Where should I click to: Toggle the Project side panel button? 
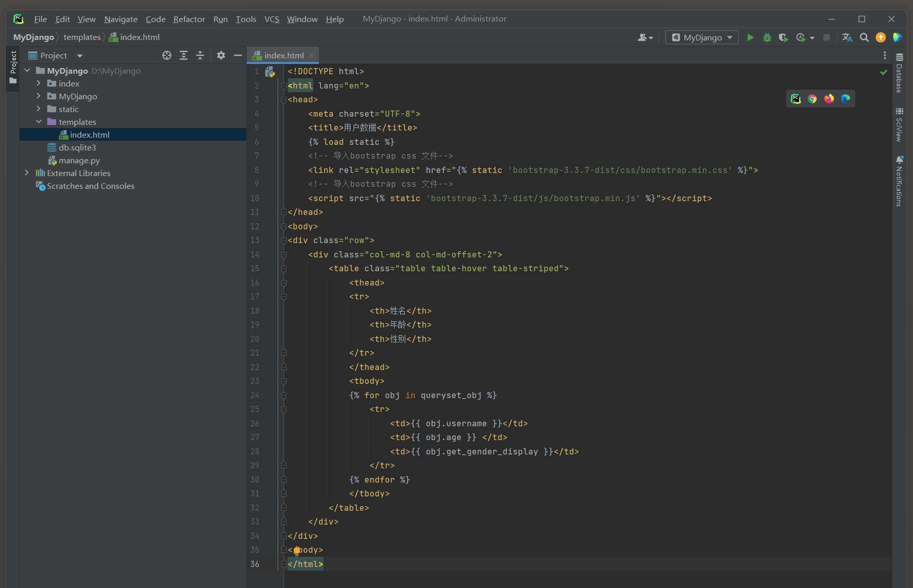click(13, 69)
